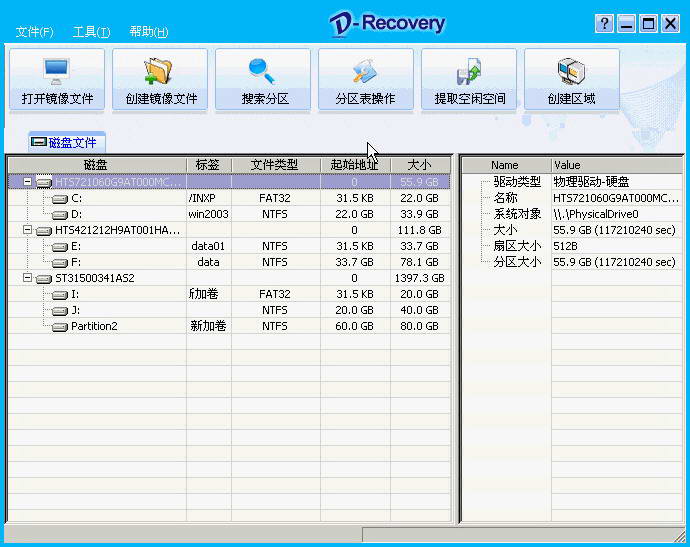Sort by the 文件类型 column header
This screenshot has width=690, height=547.
pyautogui.click(x=275, y=165)
